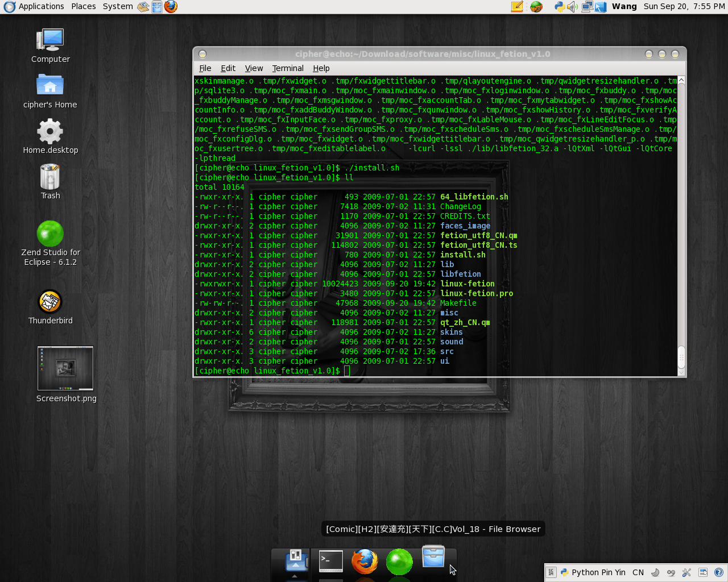Click the SCIM help question mark icon
728x582 pixels.
[x=718, y=572]
